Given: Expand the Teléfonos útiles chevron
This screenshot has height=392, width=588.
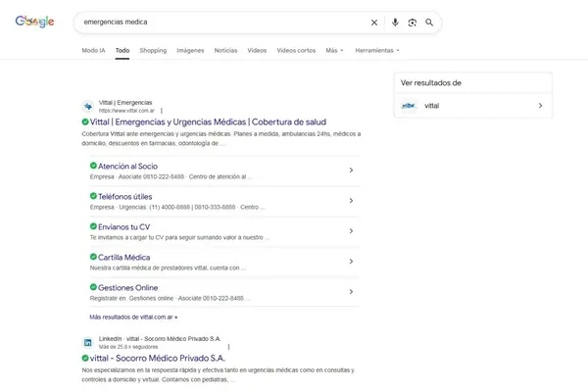Looking at the screenshot, I should [x=351, y=201].
